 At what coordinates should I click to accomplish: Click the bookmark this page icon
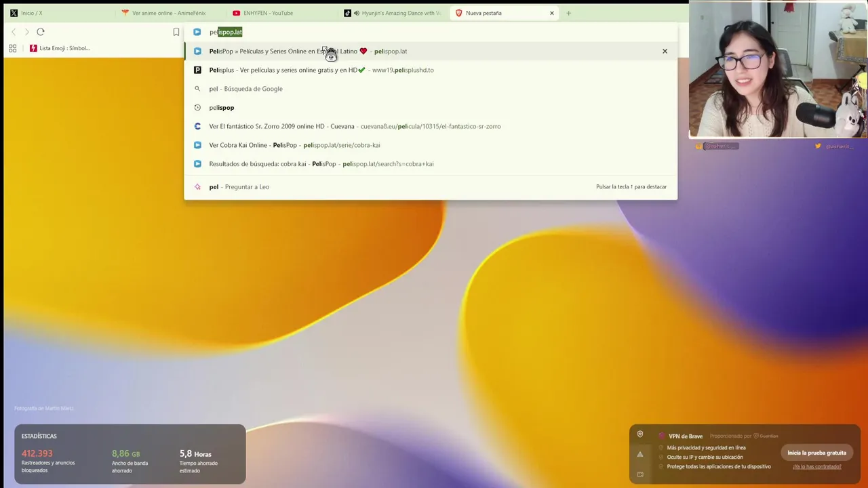(176, 32)
